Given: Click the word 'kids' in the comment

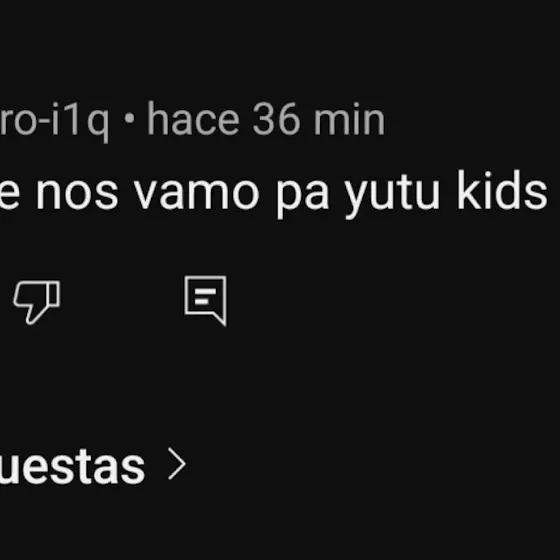Looking at the screenshot, I should [x=502, y=190].
